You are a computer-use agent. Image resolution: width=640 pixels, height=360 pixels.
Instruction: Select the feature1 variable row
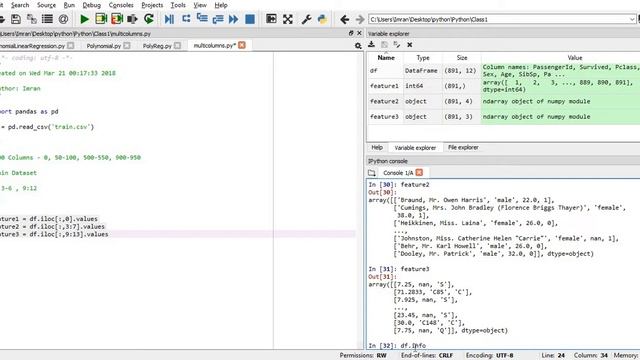point(504,86)
